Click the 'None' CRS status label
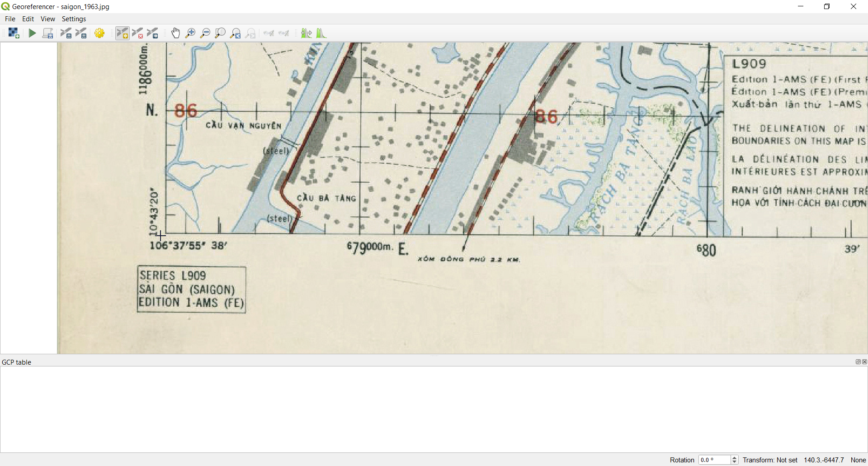 tap(858, 460)
